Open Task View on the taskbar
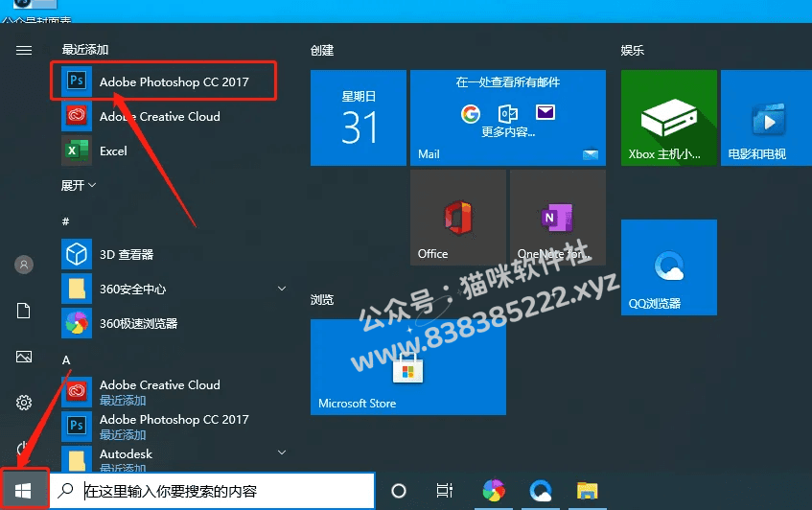 click(444, 490)
